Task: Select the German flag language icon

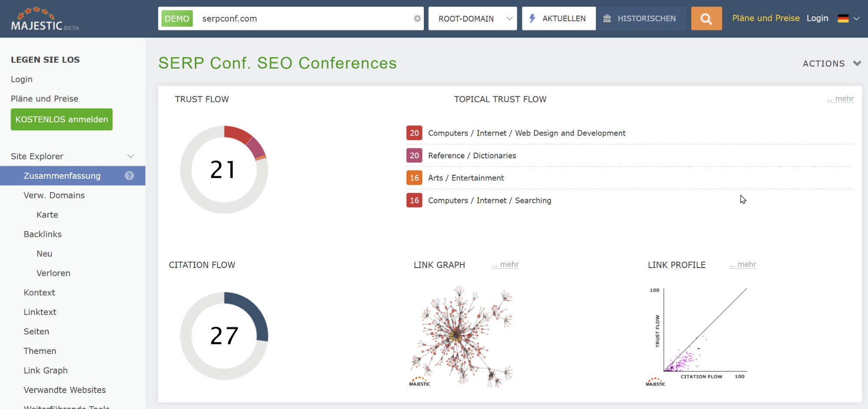Action: pos(843,19)
